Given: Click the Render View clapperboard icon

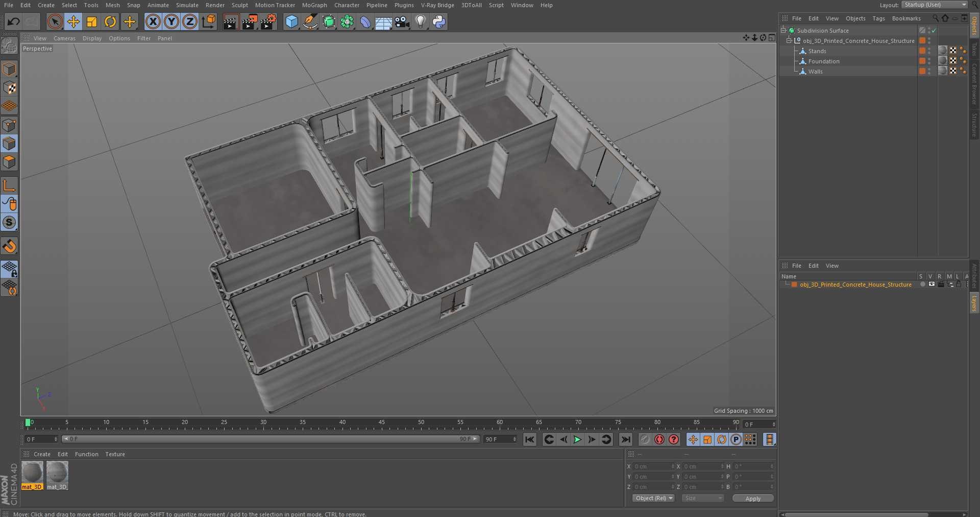Looking at the screenshot, I should pyautogui.click(x=231, y=21).
